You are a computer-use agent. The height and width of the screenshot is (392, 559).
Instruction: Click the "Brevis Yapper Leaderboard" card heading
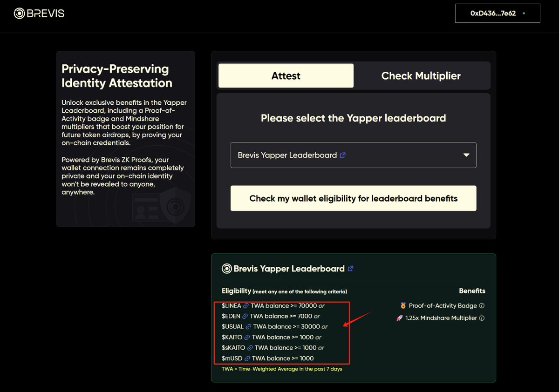(289, 269)
